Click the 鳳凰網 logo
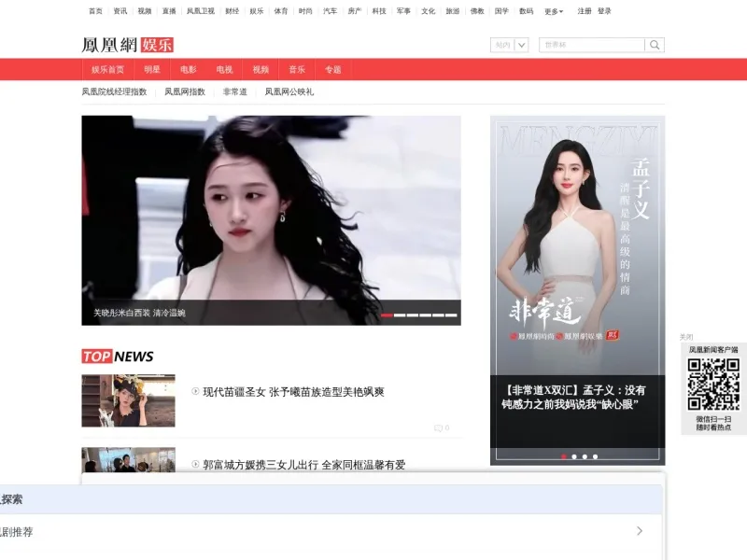747x560 pixels. [109, 45]
